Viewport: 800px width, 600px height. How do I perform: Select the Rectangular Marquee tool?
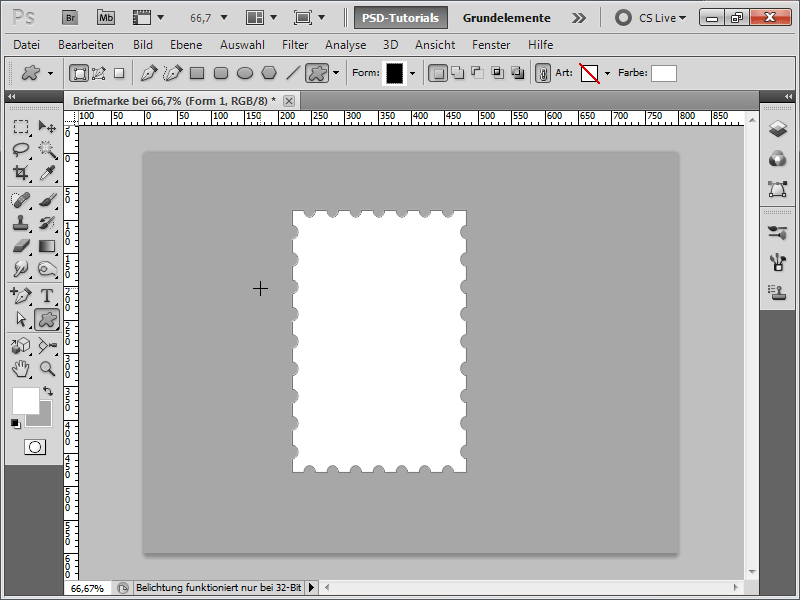coord(21,127)
